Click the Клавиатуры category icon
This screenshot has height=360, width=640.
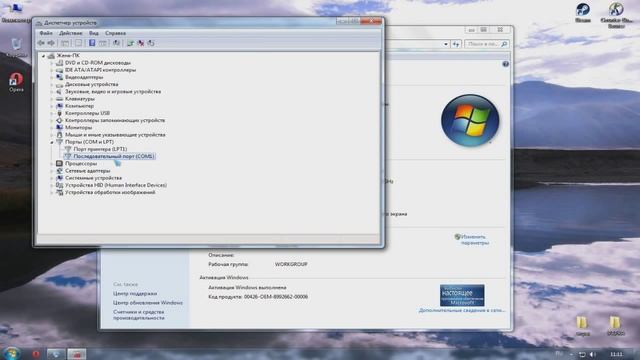[x=60, y=98]
